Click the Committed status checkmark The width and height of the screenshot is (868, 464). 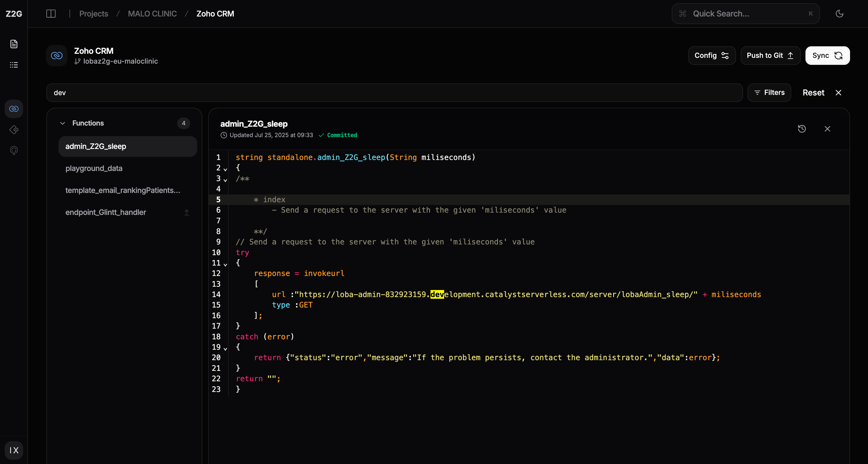pos(321,135)
